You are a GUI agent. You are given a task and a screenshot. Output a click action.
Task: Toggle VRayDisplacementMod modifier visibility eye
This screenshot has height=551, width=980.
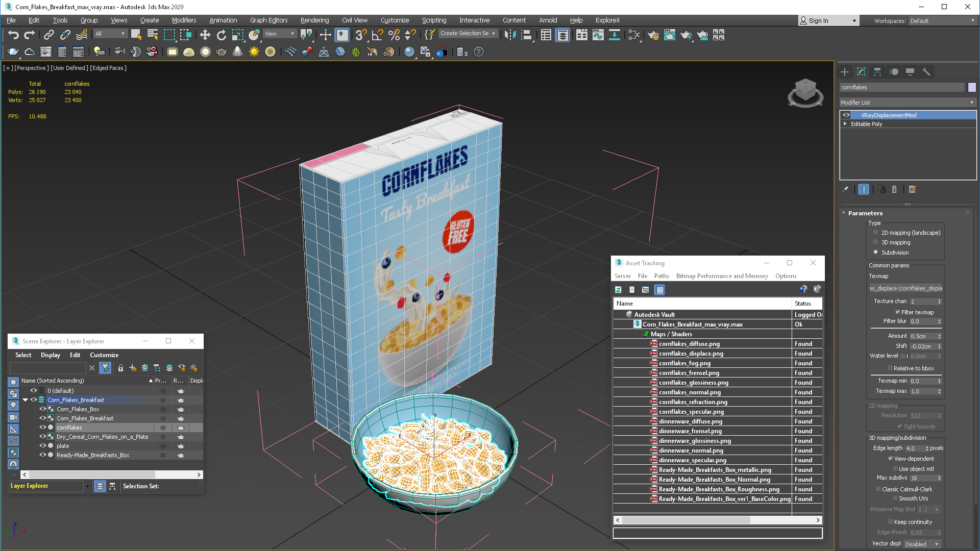coord(846,115)
